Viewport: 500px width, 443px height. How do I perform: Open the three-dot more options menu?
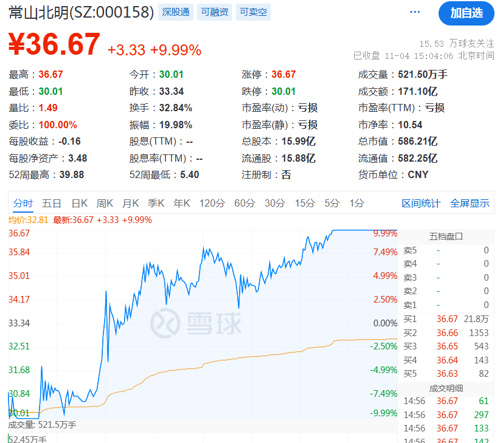[415, 12]
